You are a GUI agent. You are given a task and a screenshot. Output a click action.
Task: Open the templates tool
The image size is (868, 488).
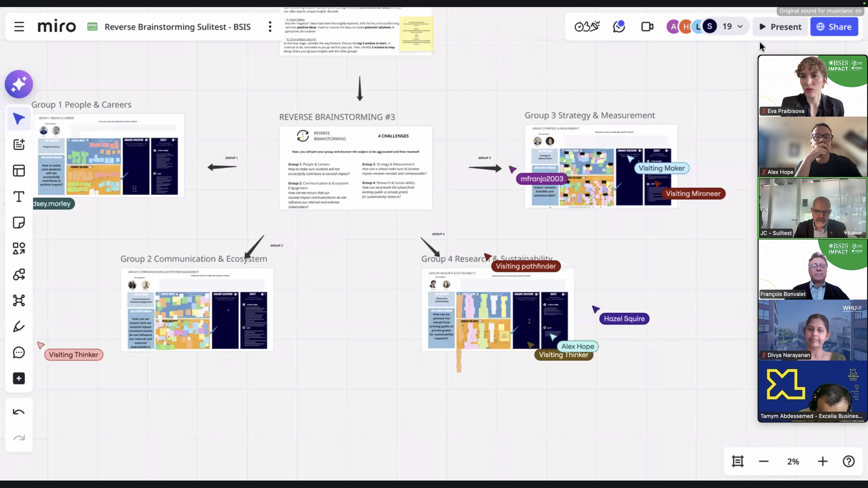[19, 171]
